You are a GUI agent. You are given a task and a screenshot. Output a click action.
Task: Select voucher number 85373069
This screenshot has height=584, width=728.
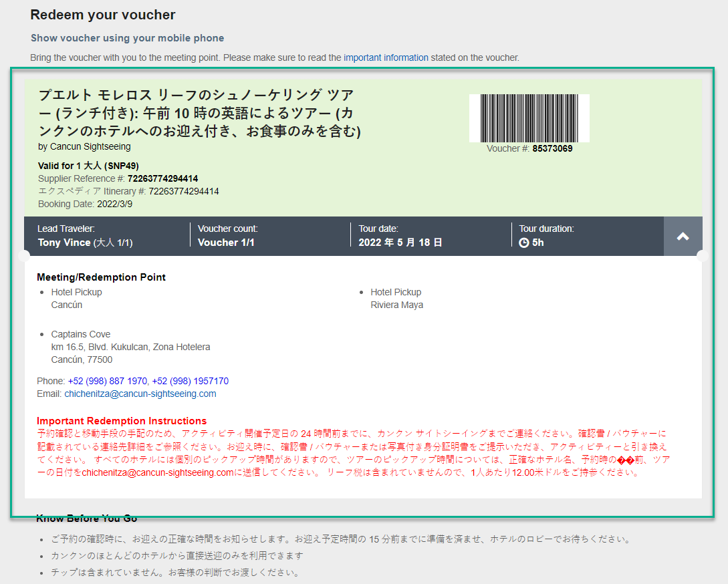point(552,148)
